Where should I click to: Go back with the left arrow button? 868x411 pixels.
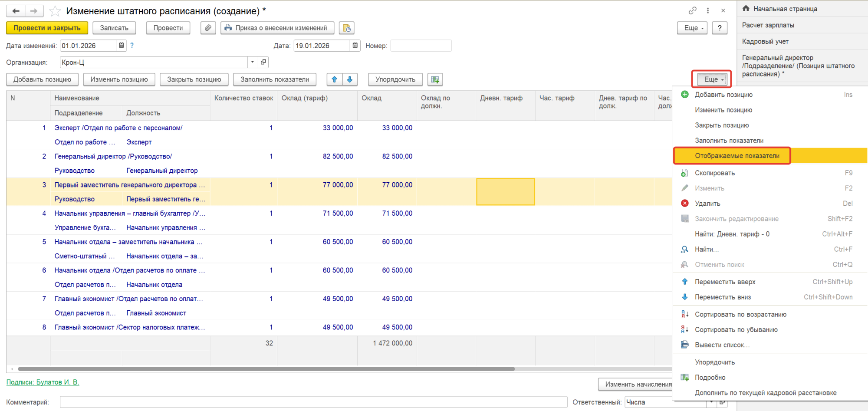[x=16, y=11]
